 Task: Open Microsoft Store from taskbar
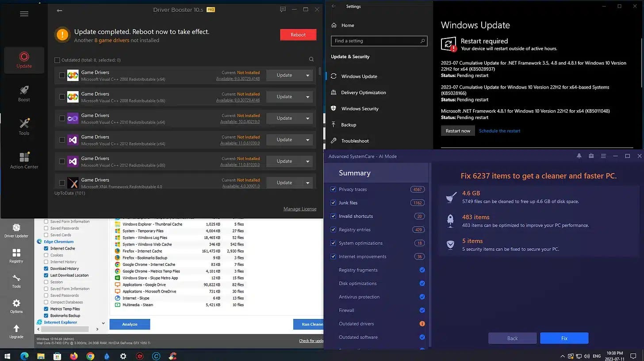point(57,356)
